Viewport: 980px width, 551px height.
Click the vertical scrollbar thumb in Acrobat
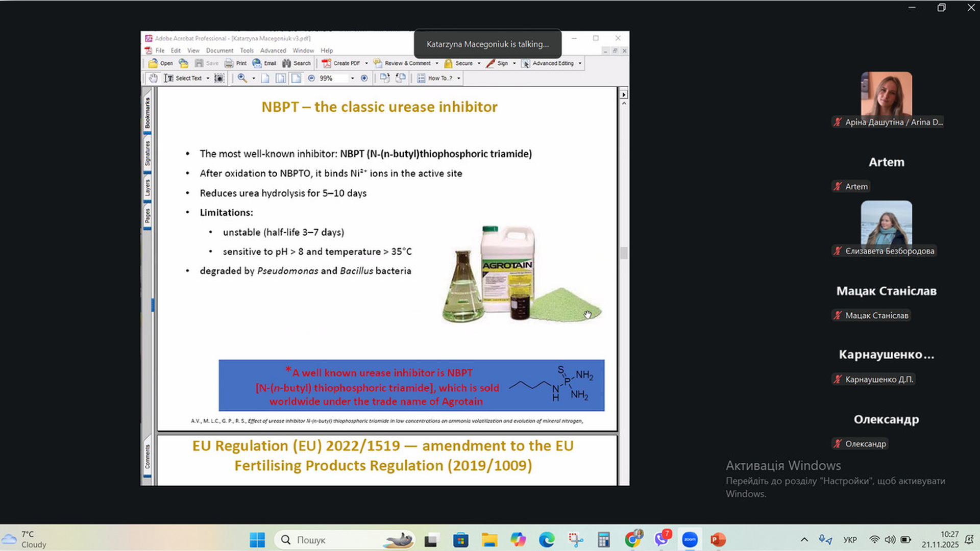pyautogui.click(x=624, y=253)
